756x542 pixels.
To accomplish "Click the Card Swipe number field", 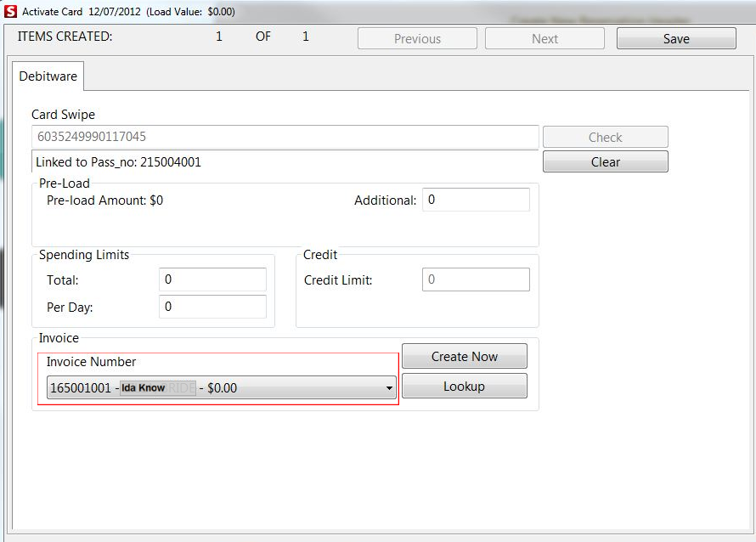I will 285,137.
